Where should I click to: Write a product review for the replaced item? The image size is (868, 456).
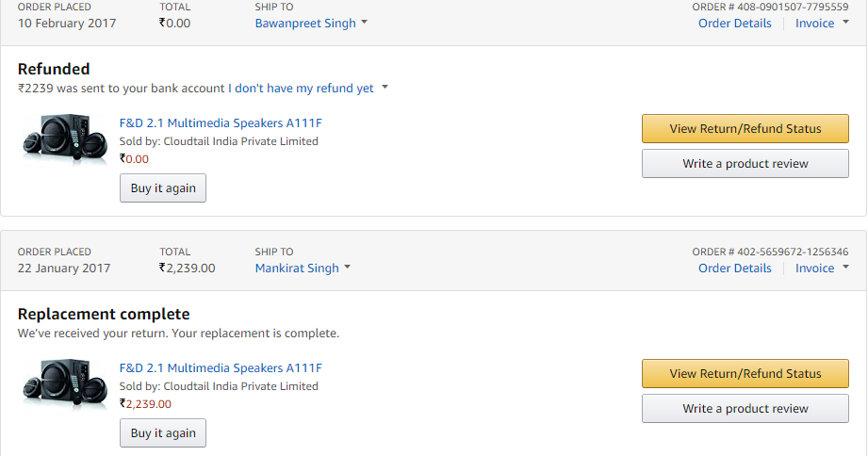tap(745, 409)
